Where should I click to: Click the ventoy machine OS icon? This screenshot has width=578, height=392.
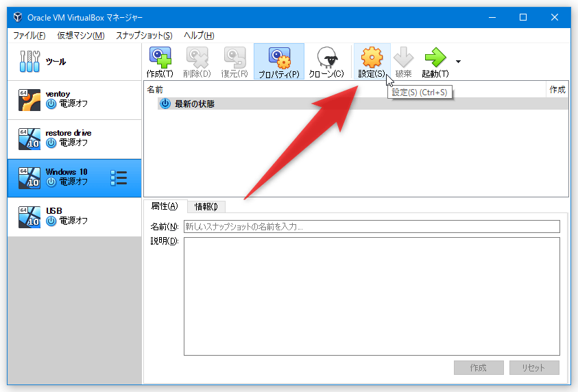[x=29, y=100]
